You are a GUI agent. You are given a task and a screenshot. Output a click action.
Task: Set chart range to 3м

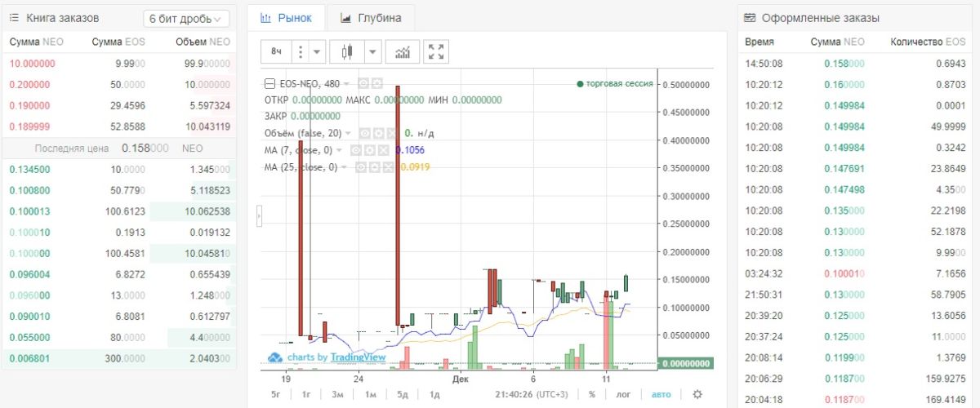337,394
